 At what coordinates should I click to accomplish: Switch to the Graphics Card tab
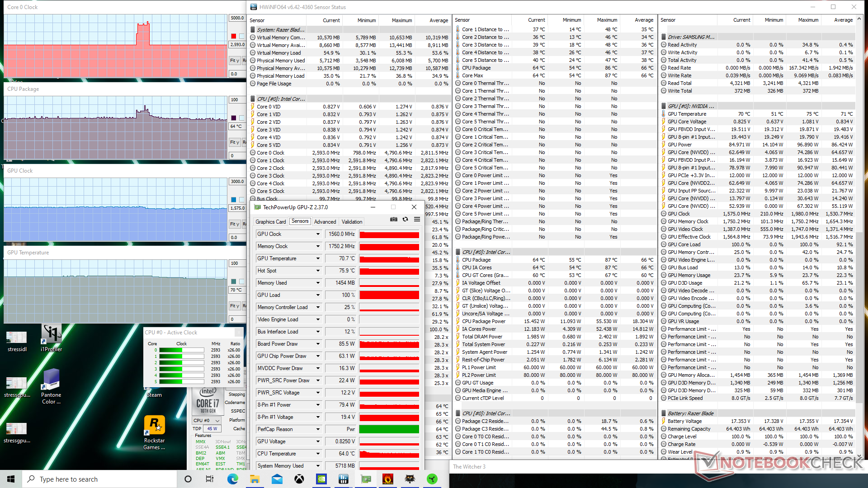[270, 222]
